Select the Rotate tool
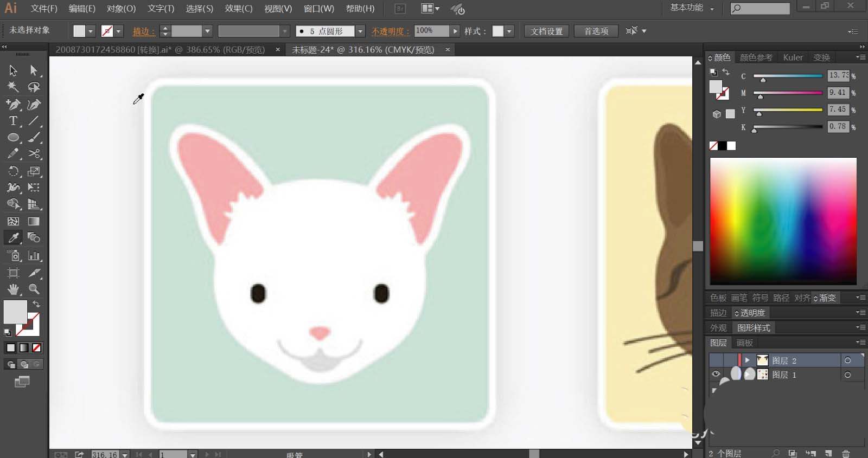Image resolution: width=868 pixels, height=458 pixels. pyautogui.click(x=13, y=171)
